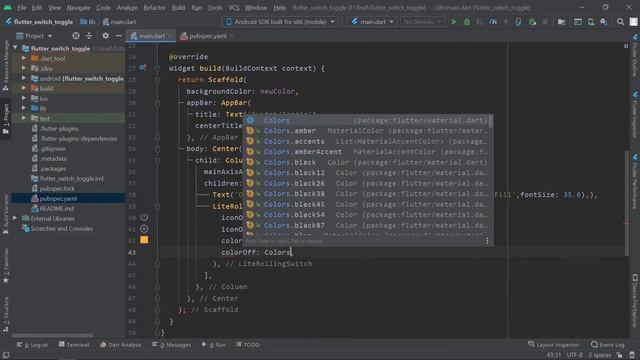Click more options dots in completion popup
The image size is (640, 360).
point(487,241)
